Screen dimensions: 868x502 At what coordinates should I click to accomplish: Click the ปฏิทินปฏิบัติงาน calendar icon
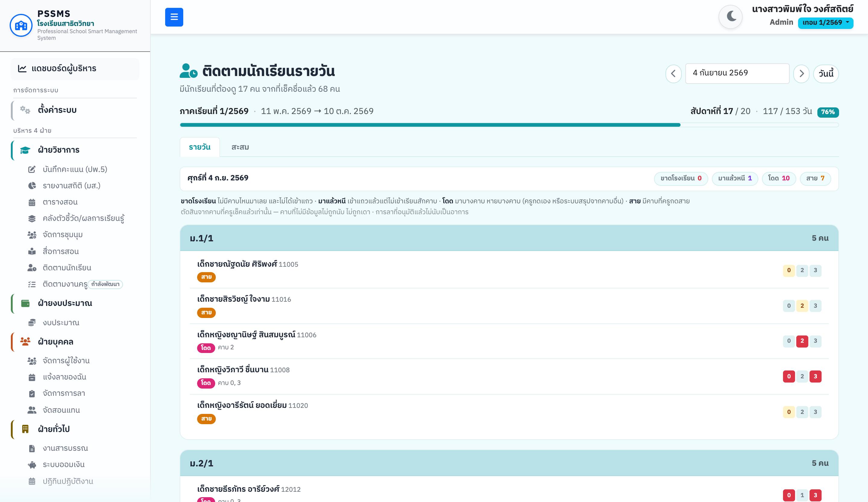point(32,481)
